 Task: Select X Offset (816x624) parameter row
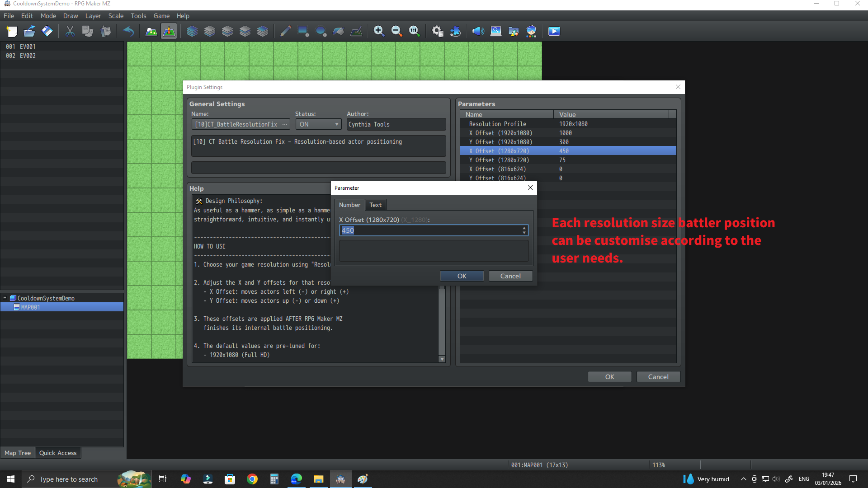pyautogui.click(x=568, y=169)
